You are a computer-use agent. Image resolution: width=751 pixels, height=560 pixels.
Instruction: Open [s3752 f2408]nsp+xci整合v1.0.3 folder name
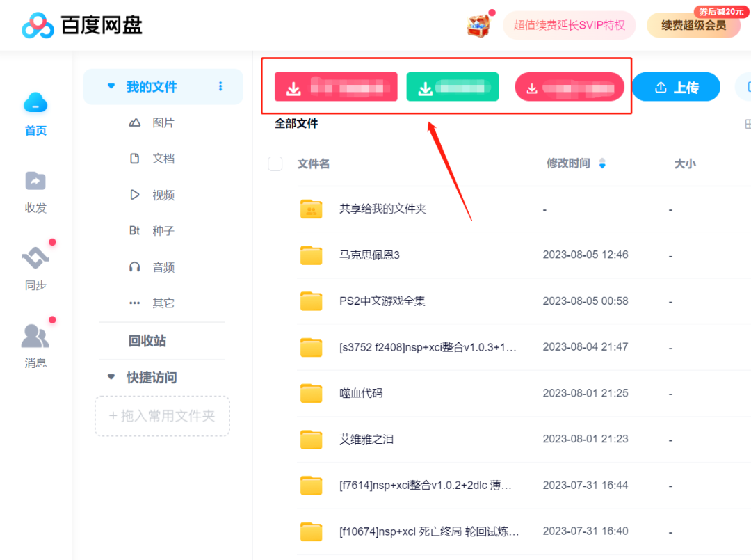pos(428,347)
